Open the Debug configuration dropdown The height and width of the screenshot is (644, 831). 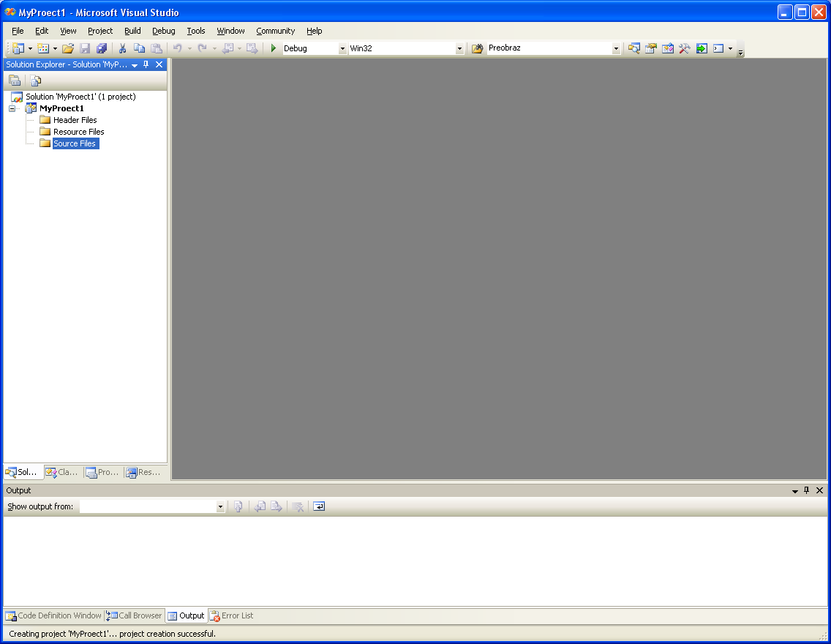pyautogui.click(x=342, y=48)
